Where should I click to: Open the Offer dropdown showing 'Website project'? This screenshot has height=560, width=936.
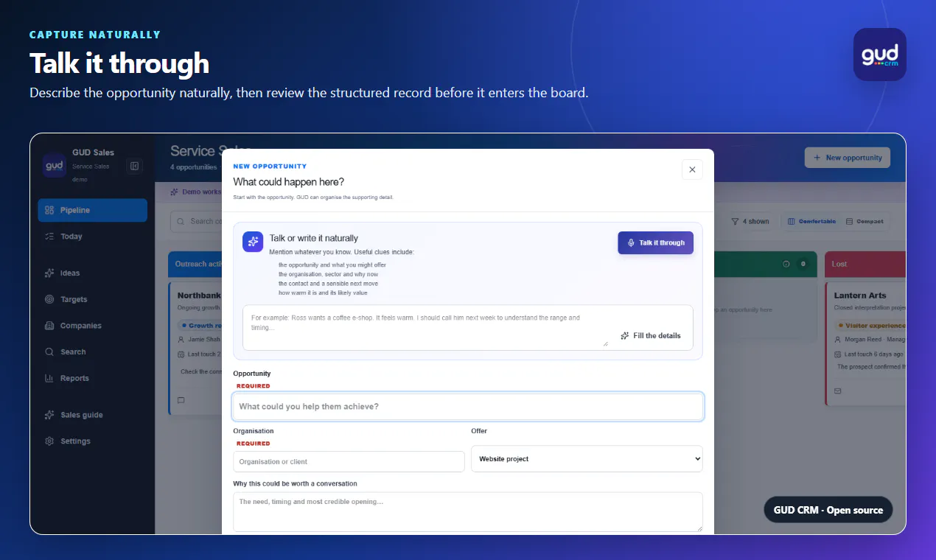(587, 458)
